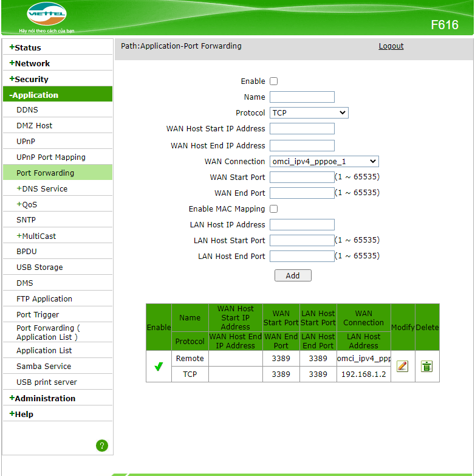Viewport: 475px width, 476px height.
Task: Click the trash Delete icon for the Remote rule
Action: [426, 366]
